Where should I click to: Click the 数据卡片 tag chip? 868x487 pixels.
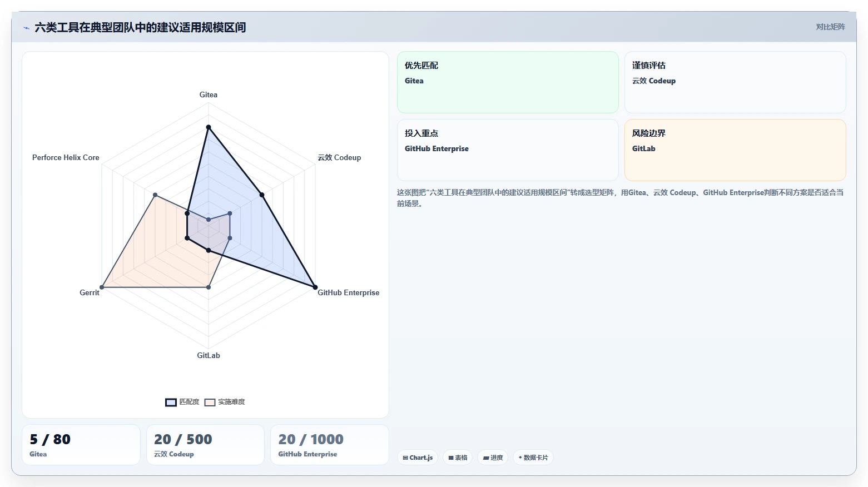pos(533,458)
